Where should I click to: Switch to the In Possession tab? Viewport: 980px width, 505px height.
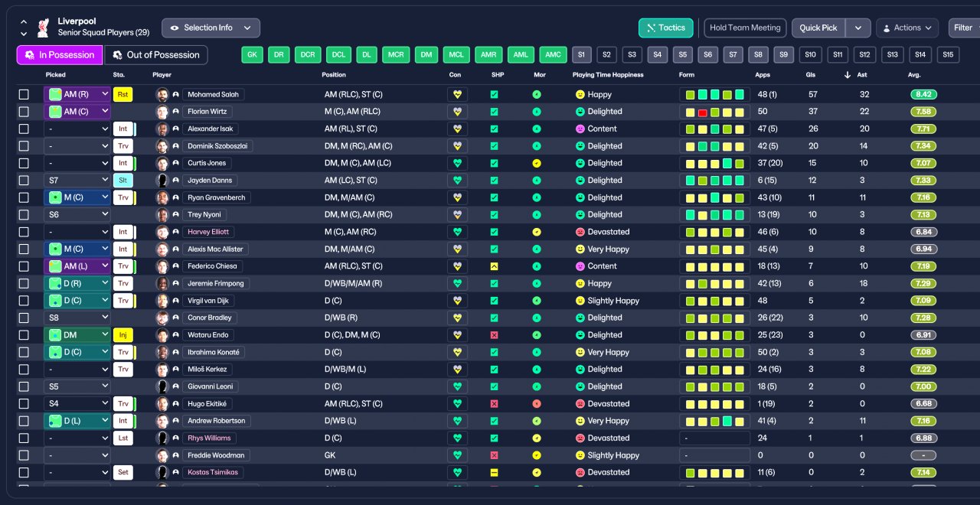pyautogui.click(x=60, y=55)
